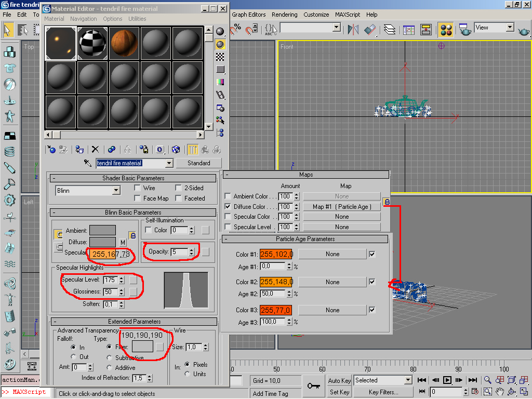The width and height of the screenshot is (532, 399).
Task: Click the Color #1 orange swatch
Action: click(276, 254)
